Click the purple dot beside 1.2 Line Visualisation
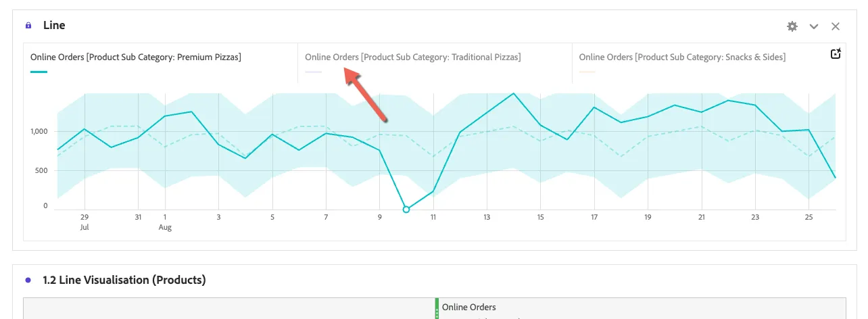This screenshot has width=868, height=319. coord(28,280)
